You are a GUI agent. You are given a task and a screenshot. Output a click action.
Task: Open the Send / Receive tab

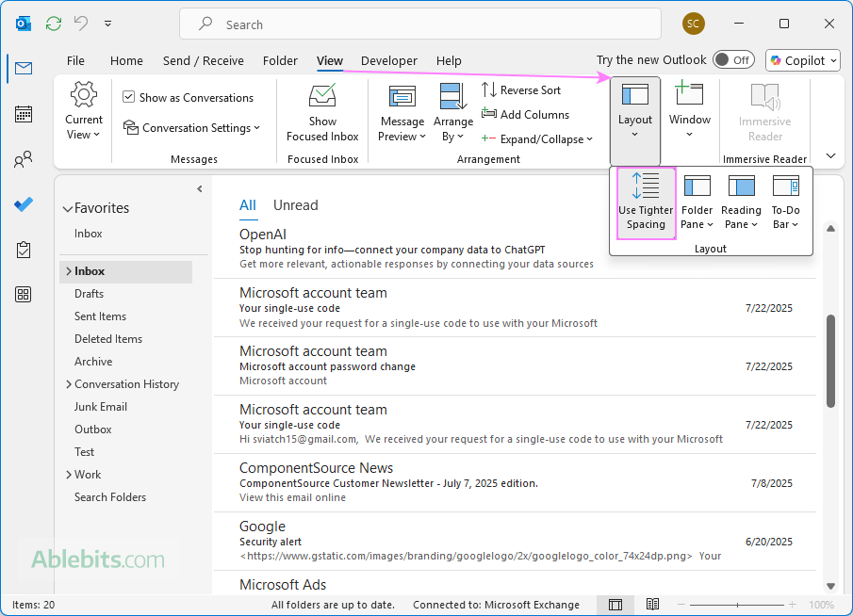[203, 60]
